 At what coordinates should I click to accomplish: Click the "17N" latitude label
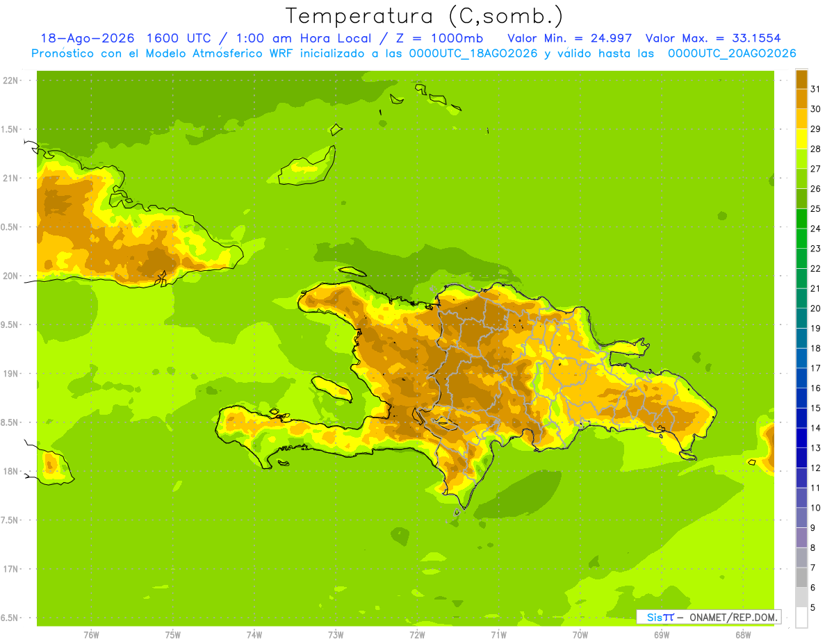pos(10,570)
